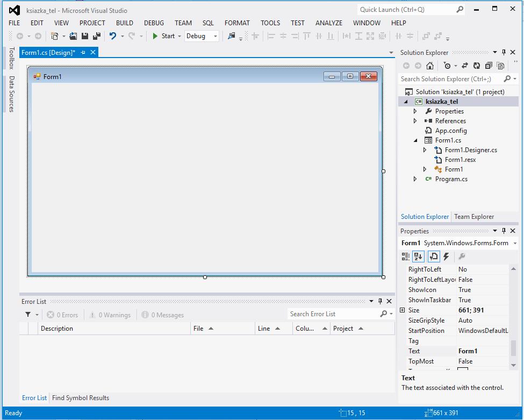Expand the Program.cs node

tap(415, 179)
